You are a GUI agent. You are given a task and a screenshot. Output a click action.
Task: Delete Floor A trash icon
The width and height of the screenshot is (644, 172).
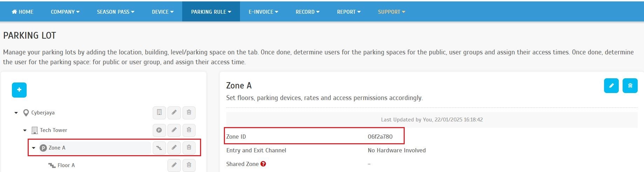189,165
